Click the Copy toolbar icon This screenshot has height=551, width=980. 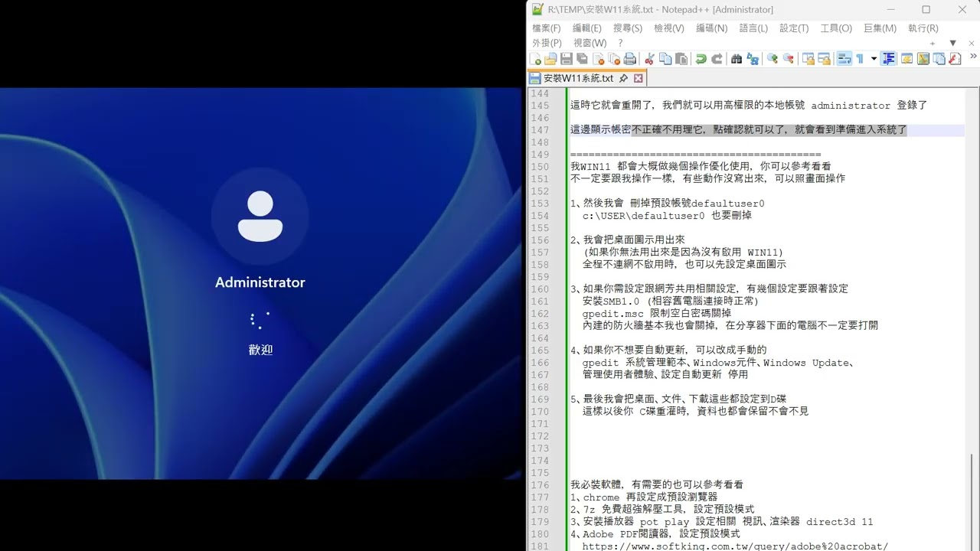click(x=665, y=59)
